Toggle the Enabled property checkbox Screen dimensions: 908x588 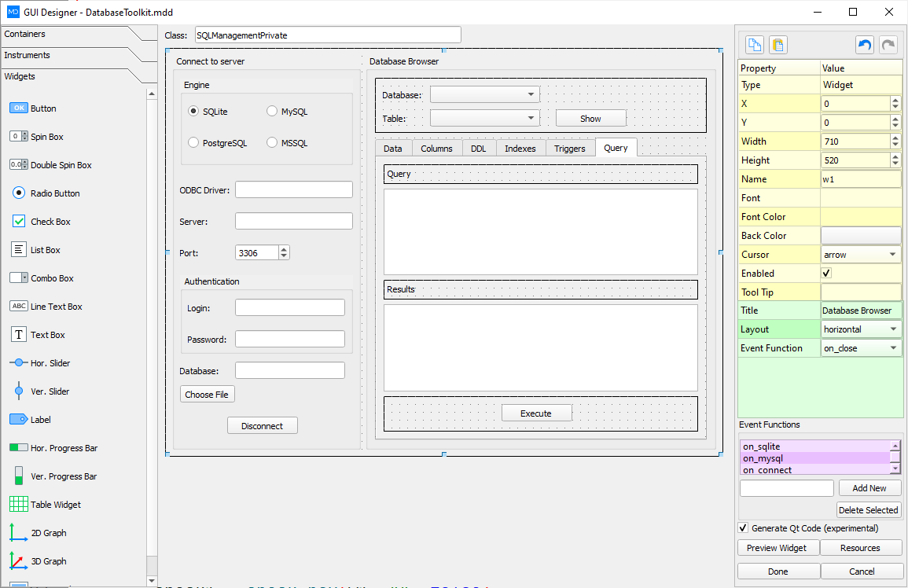tap(826, 274)
